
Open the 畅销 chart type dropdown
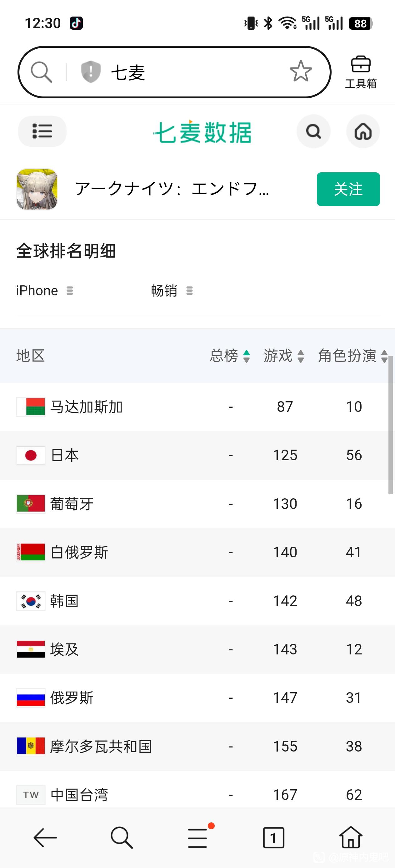pyautogui.click(x=172, y=290)
